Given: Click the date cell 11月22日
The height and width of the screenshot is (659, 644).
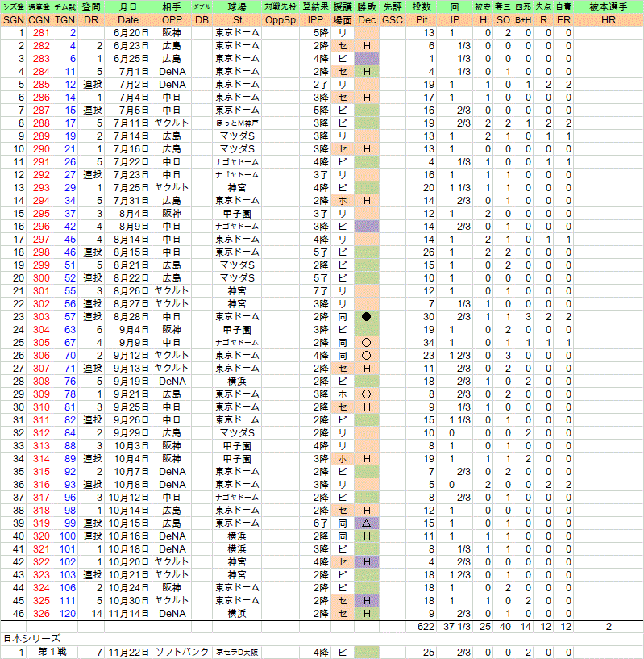Looking at the screenshot, I should (128, 653).
